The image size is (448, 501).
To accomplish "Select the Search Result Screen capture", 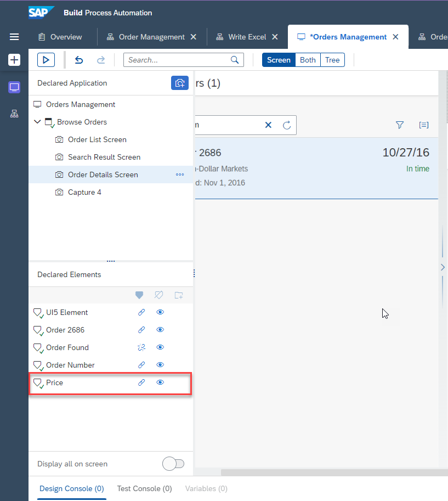I will pos(111,157).
